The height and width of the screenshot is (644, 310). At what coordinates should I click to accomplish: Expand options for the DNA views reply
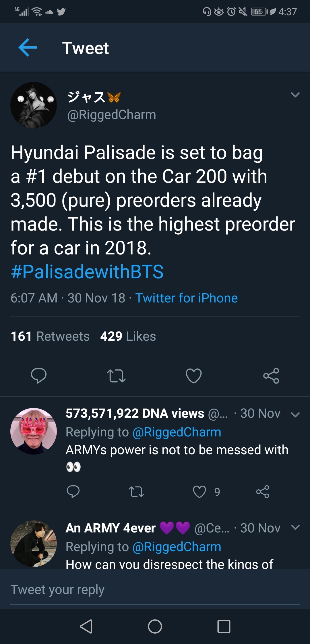coord(295,415)
